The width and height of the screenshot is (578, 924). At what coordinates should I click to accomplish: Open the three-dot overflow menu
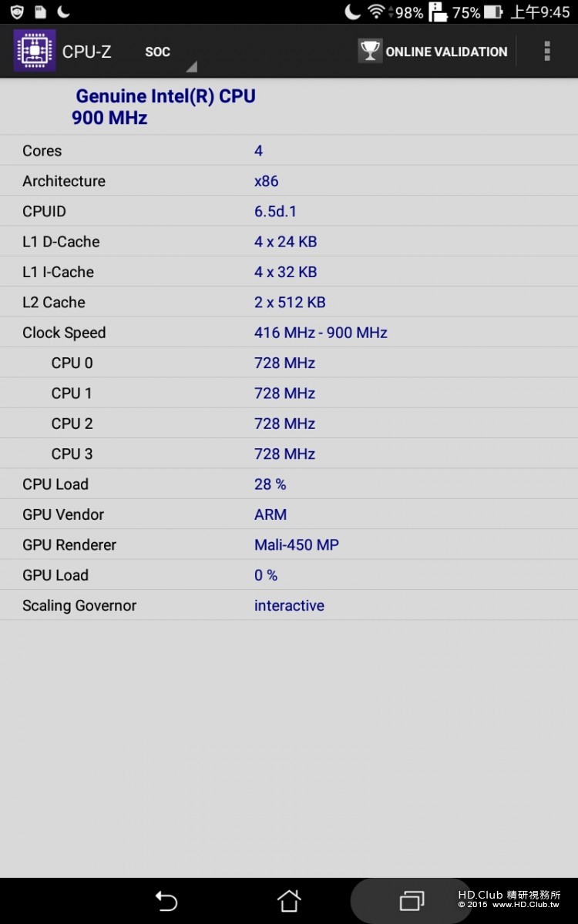546,51
